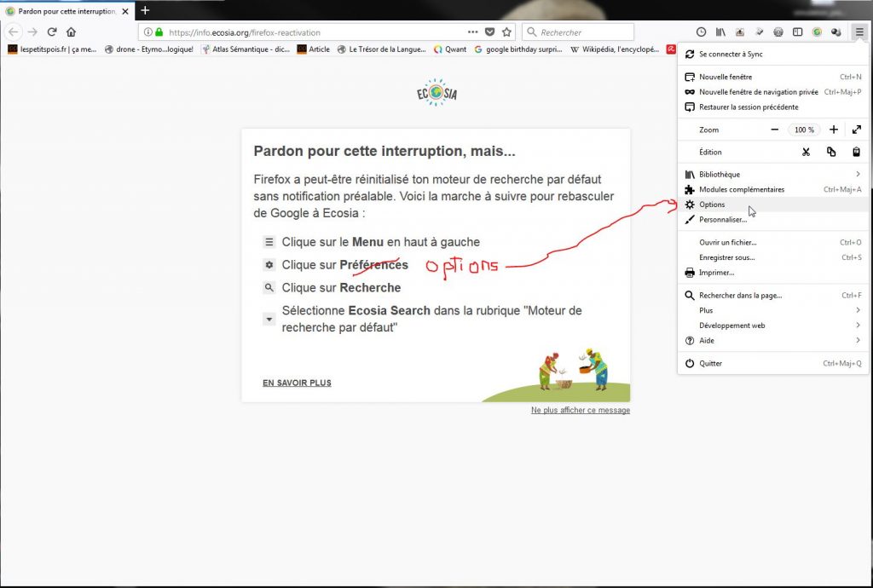
Task: Expand the Bibliothèque submenu
Action: (772, 174)
